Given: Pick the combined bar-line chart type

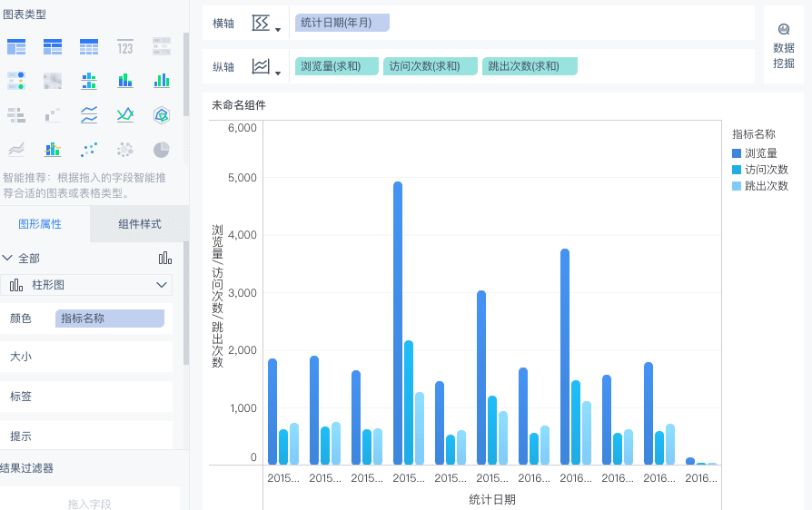Looking at the screenshot, I should 53,150.
